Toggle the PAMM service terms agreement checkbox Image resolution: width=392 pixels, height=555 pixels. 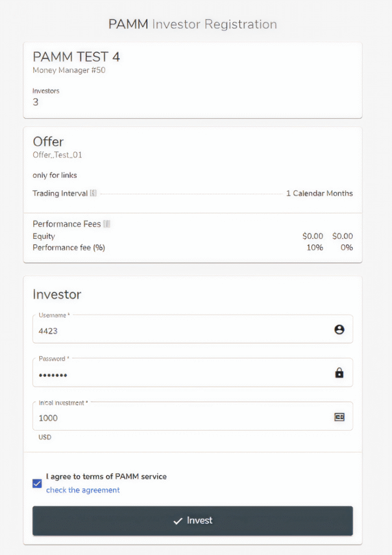[37, 483]
